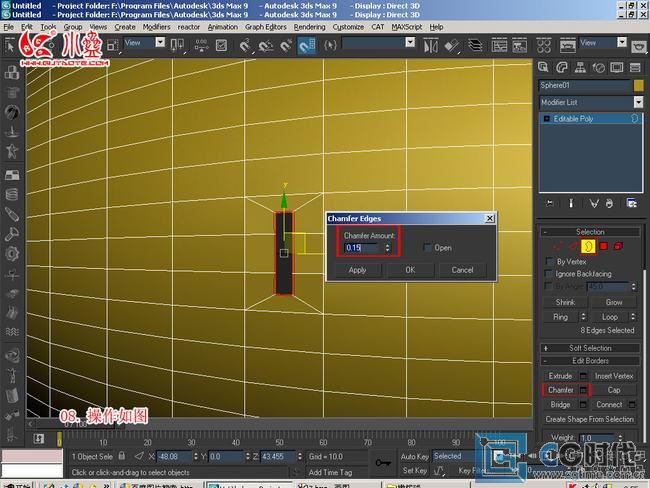Click the Quick Render teapot icon
650x488 pixels.
coord(639,46)
